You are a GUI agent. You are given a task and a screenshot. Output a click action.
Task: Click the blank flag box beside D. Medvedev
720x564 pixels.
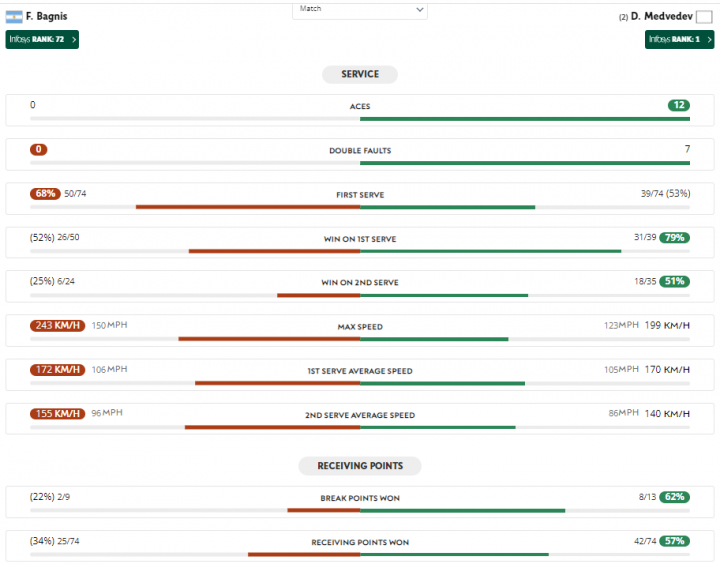click(x=704, y=17)
